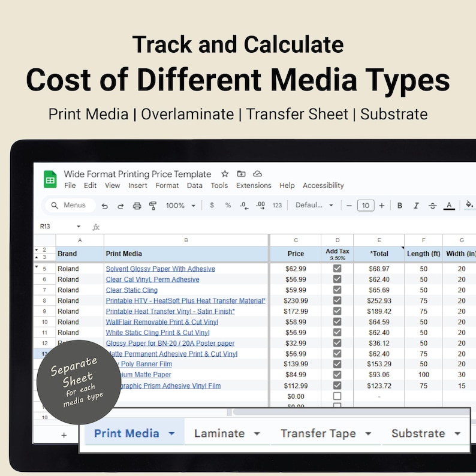Viewport: 476px width, 476px height.
Task: Open the Data menu
Action: point(195,185)
